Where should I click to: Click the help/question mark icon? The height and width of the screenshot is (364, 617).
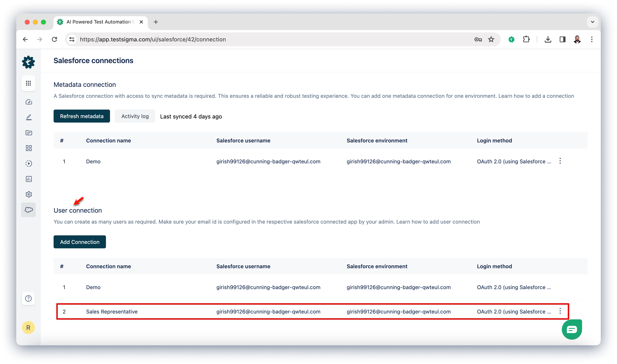[x=29, y=298]
